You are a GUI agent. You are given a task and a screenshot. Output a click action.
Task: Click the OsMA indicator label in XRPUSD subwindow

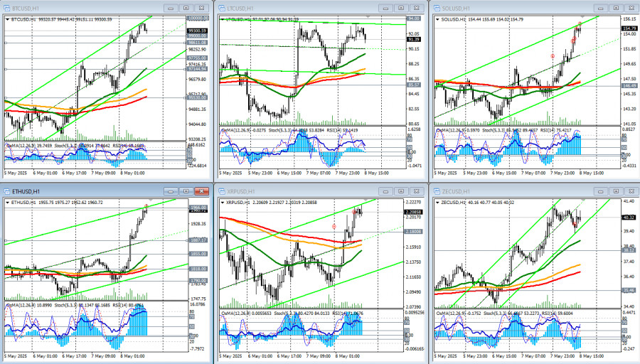(x=246, y=314)
